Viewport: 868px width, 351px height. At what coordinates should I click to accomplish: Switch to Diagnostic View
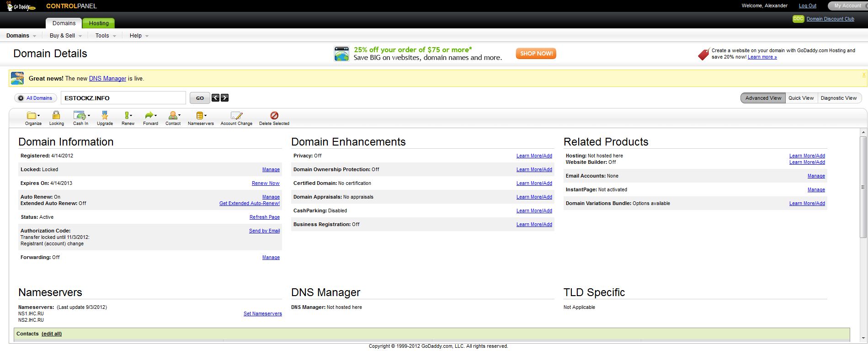coord(839,98)
